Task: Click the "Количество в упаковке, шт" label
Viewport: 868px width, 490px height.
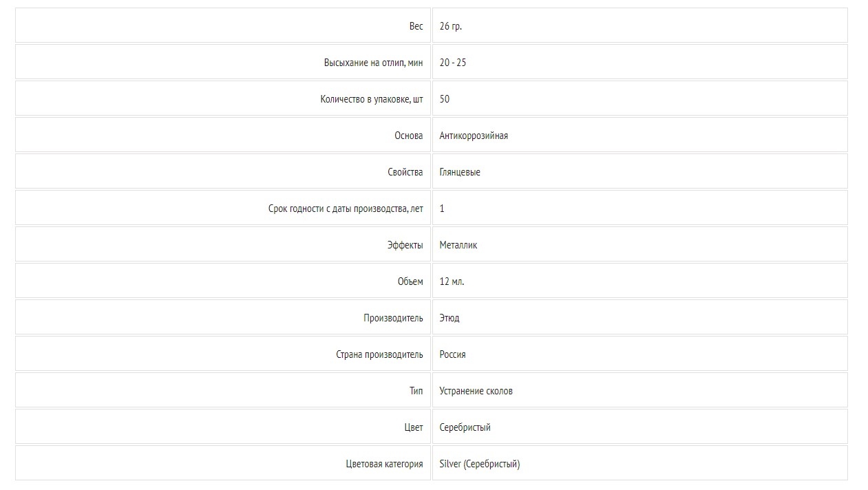Action: (371, 99)
